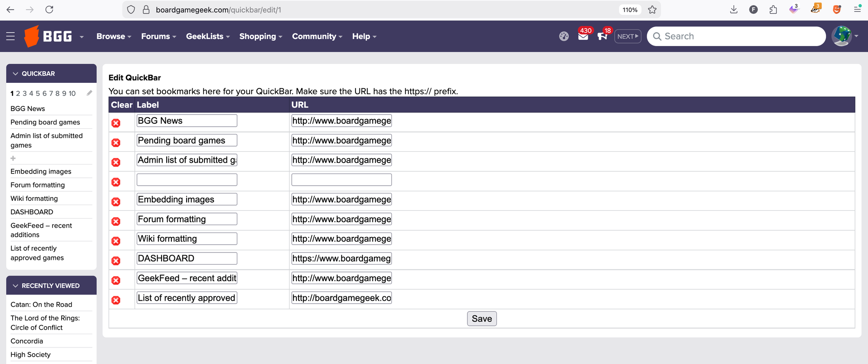Viewport: 868px width, 364px height.
Task: Open the Browse dropdown menu
Action: click(x=114, y=36)
